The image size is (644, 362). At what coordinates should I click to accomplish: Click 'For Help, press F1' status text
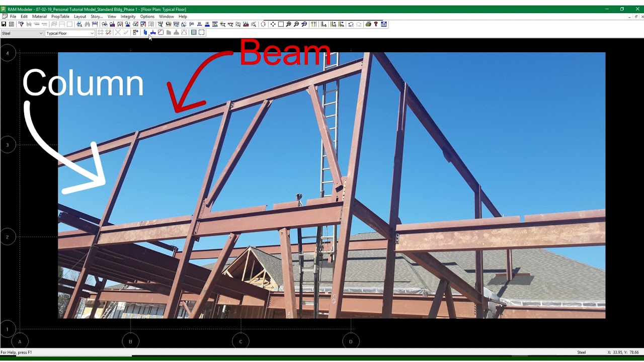point(16,352)
